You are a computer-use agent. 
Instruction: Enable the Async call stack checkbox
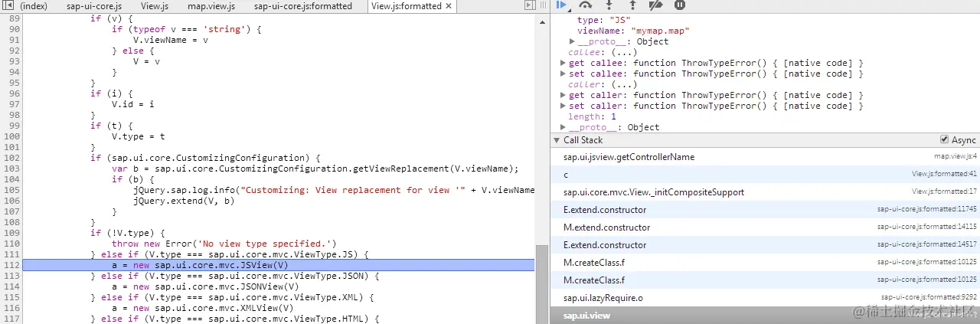pos(944,140)
